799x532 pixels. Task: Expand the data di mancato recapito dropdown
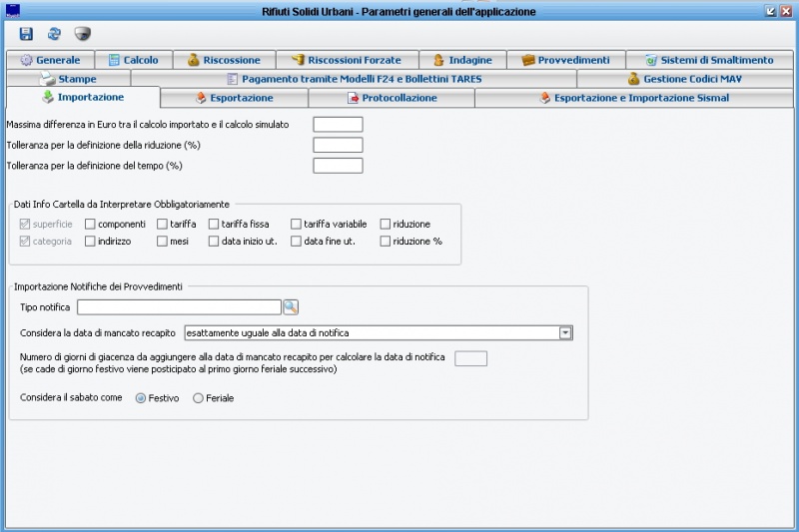tap(565, 332)
